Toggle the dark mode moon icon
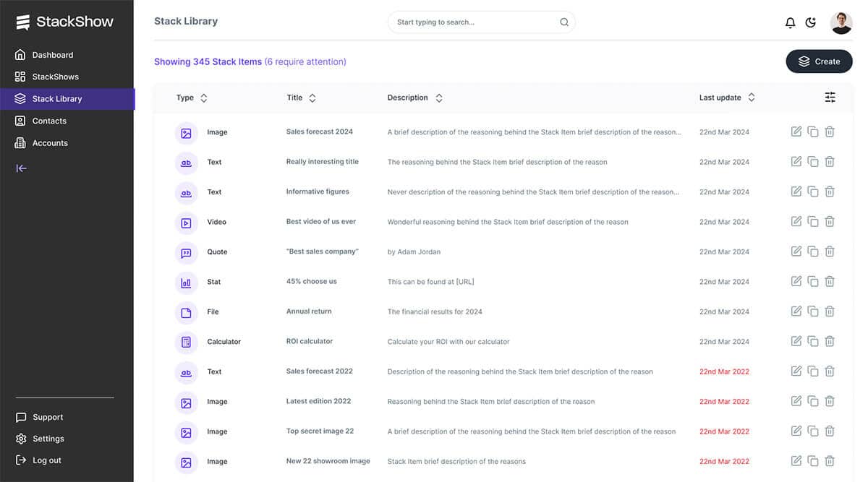Screen dimensions: 868x482 (811, 22)
